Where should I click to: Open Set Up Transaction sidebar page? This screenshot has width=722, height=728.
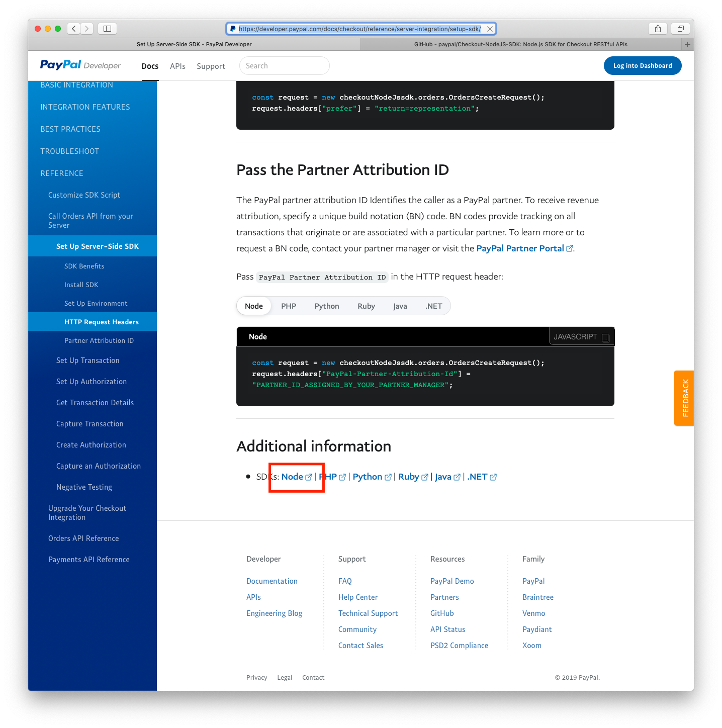pos(87,360)
